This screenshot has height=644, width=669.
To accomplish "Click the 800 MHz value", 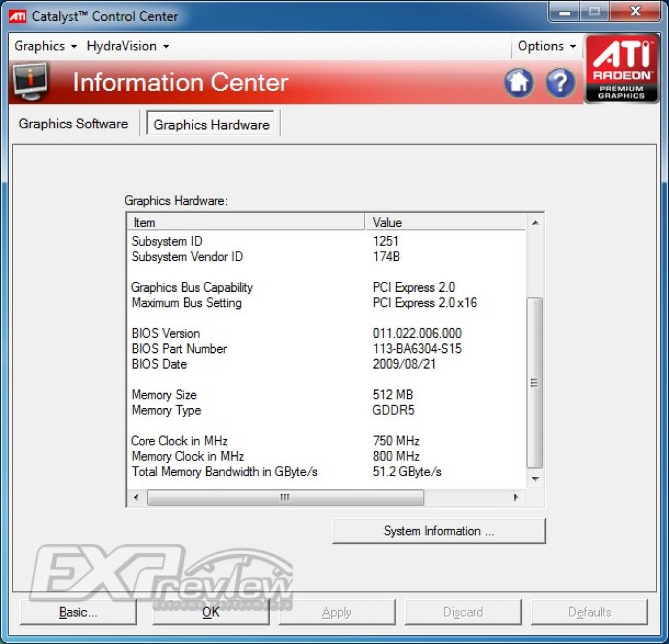I will 396,456.
